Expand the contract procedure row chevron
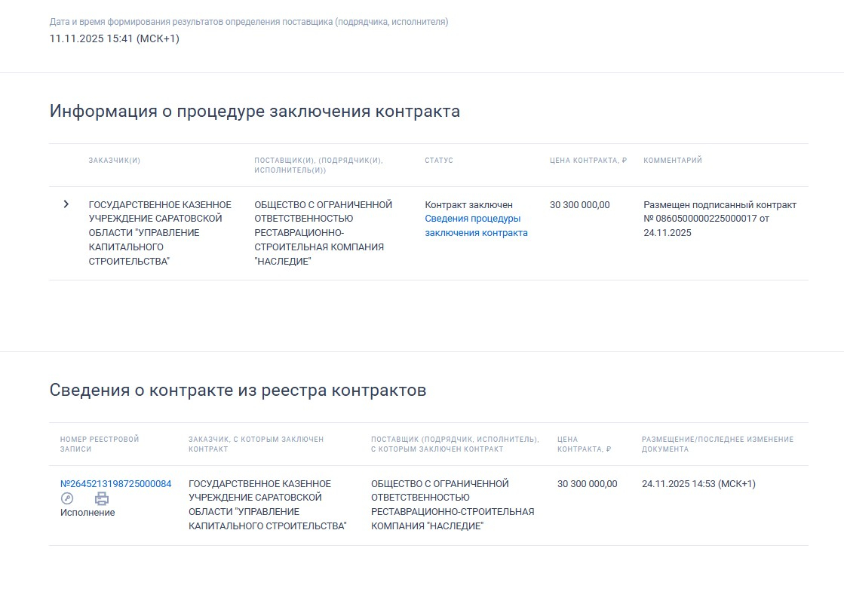Viewport: 844px width, 616px height. coord(66,204)
